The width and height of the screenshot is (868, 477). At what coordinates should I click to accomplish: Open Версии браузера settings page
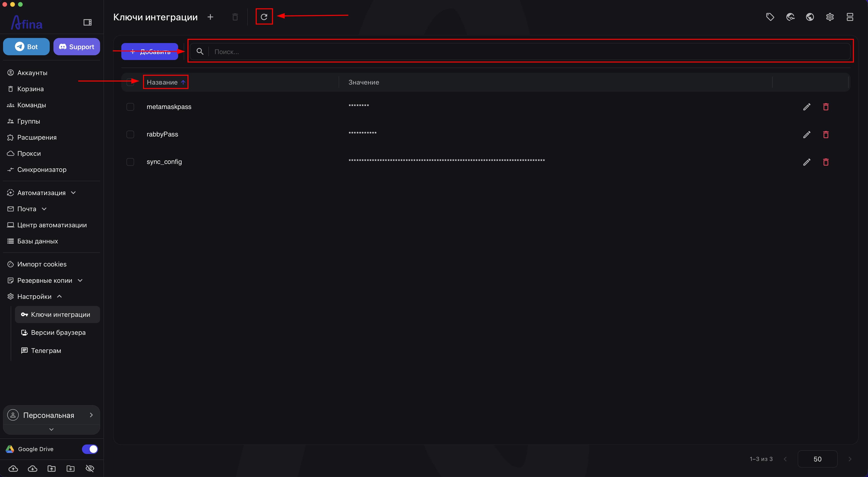coord(58,332)
